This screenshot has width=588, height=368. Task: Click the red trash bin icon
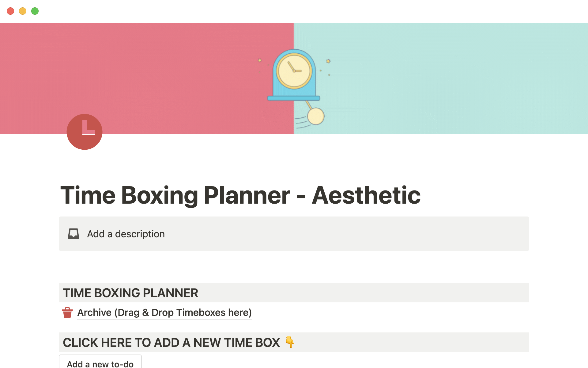click(x=67, y=312)
